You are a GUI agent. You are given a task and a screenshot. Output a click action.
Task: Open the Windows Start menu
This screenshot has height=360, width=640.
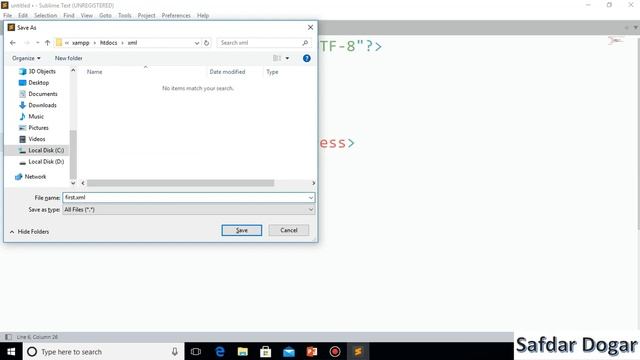point(11,351)
